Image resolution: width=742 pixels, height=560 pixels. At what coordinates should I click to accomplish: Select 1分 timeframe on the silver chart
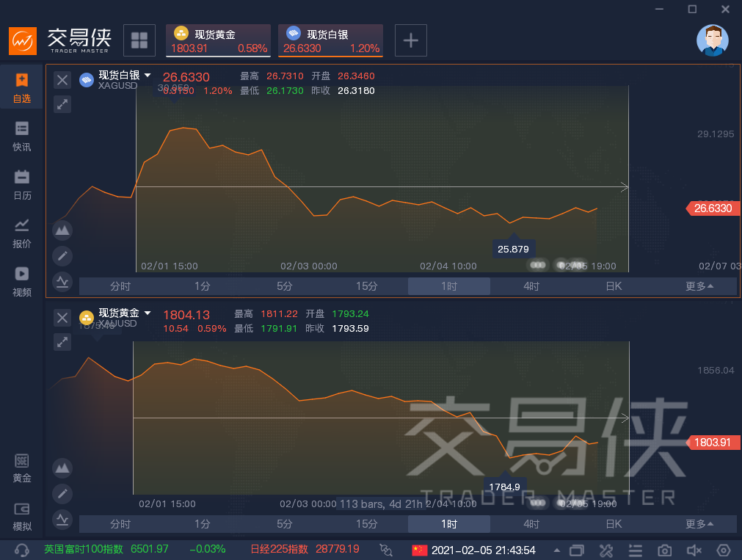(x=203, y=286)
